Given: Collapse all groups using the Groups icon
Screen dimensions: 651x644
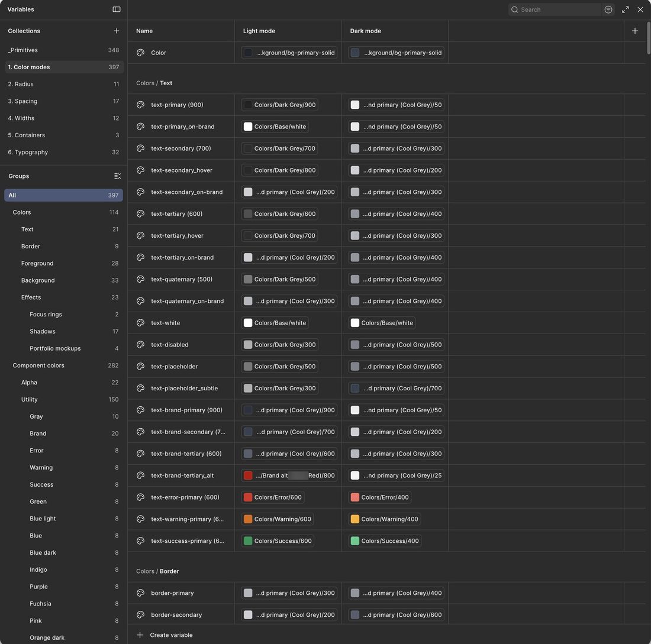Looking at the screenshot, I should 118,176.
